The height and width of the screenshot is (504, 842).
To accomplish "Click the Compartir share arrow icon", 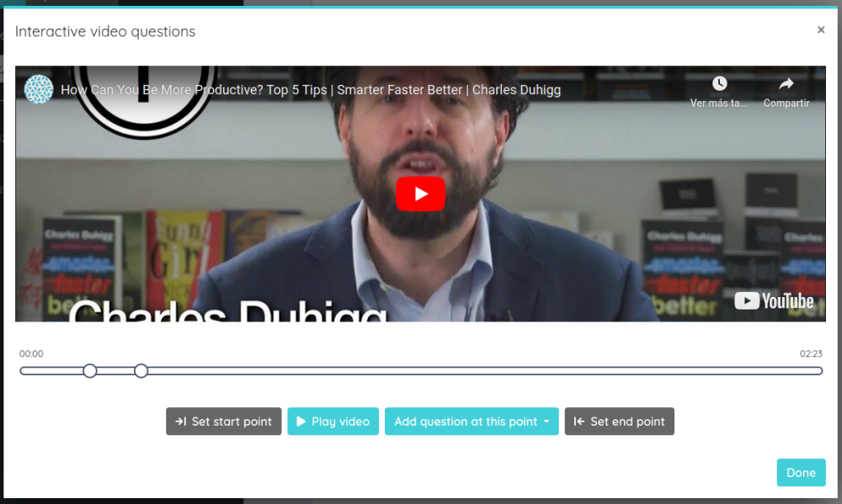I will click(x=786, y=84).
